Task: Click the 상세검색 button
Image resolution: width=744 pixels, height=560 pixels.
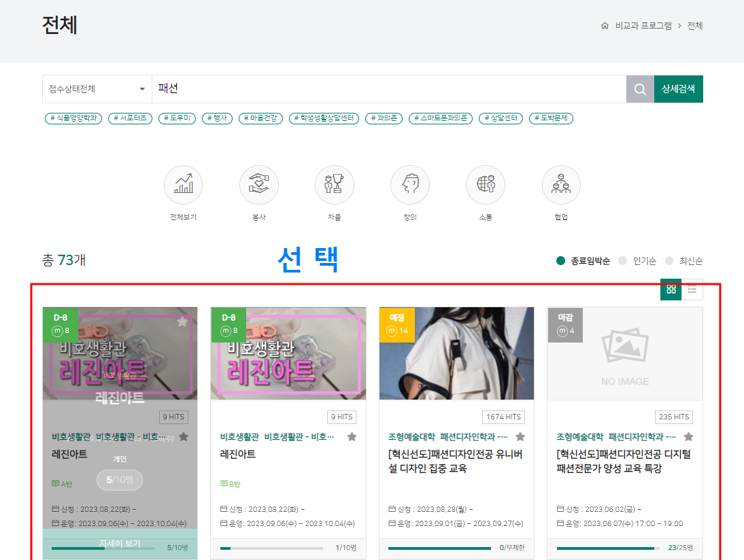Action: coord(678,89)
